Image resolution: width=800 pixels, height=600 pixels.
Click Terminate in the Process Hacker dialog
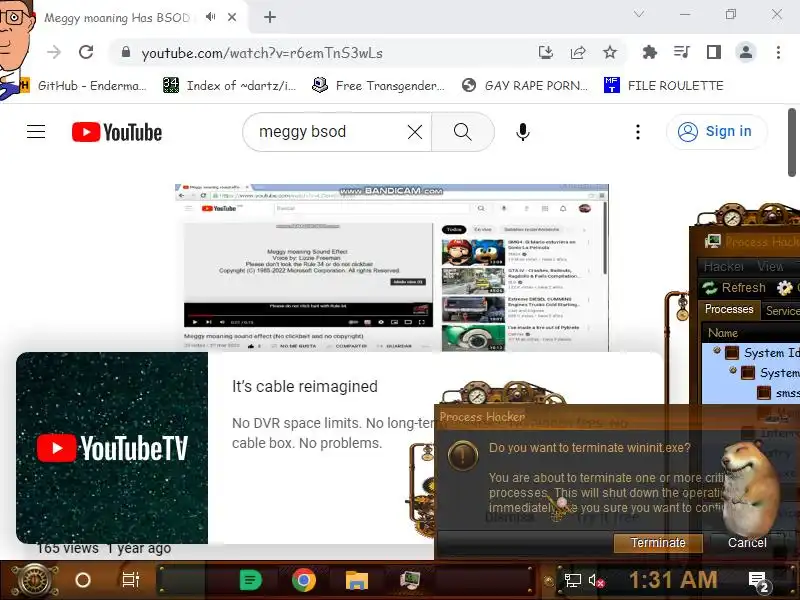coord(658,543)
